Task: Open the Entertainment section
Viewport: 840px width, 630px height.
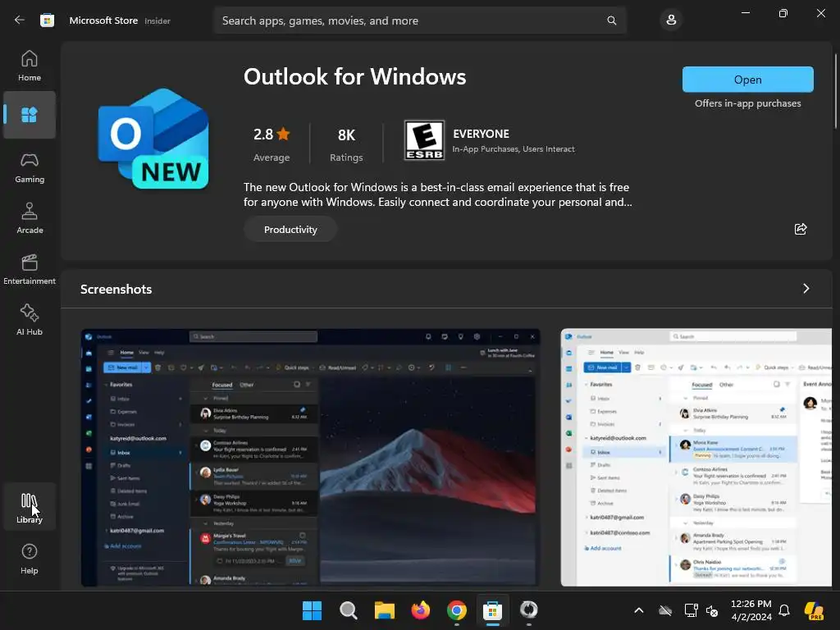Action: point(30,269)
